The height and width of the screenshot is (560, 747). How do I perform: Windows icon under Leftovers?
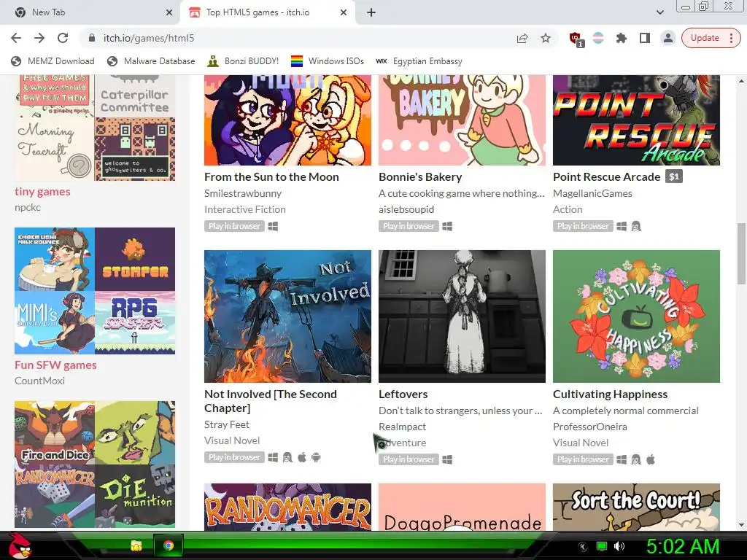tap(447, 459)
